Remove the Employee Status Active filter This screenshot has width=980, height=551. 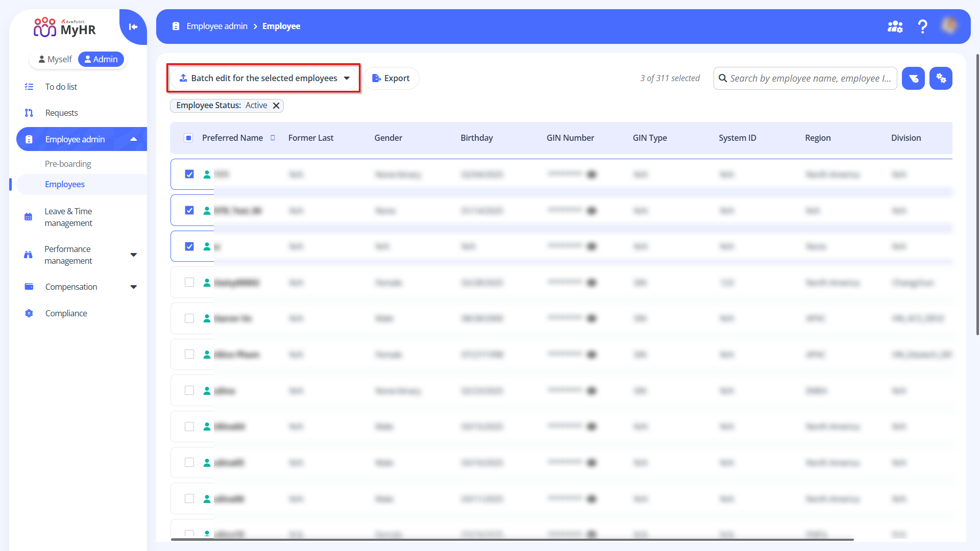[276, 106]
